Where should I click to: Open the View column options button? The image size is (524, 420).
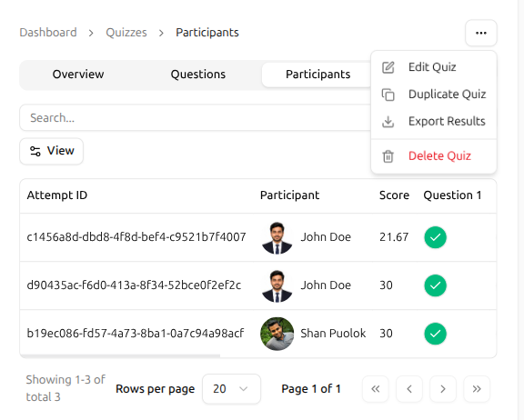click(x=52, y=151)
